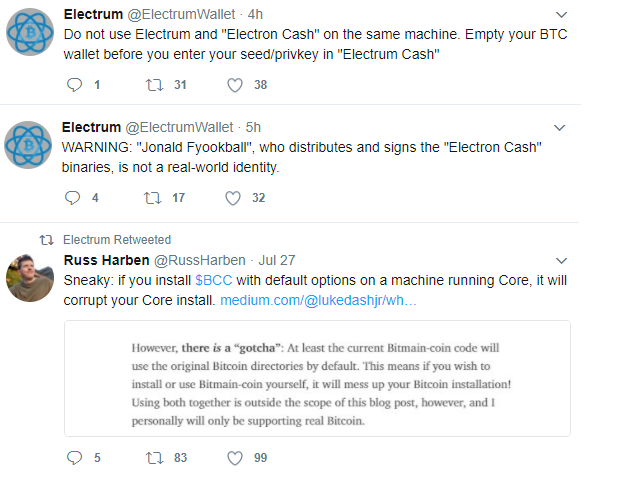Click Russ Harben's profile picture
Screen dimensions: 629x488
pos(29,276)
